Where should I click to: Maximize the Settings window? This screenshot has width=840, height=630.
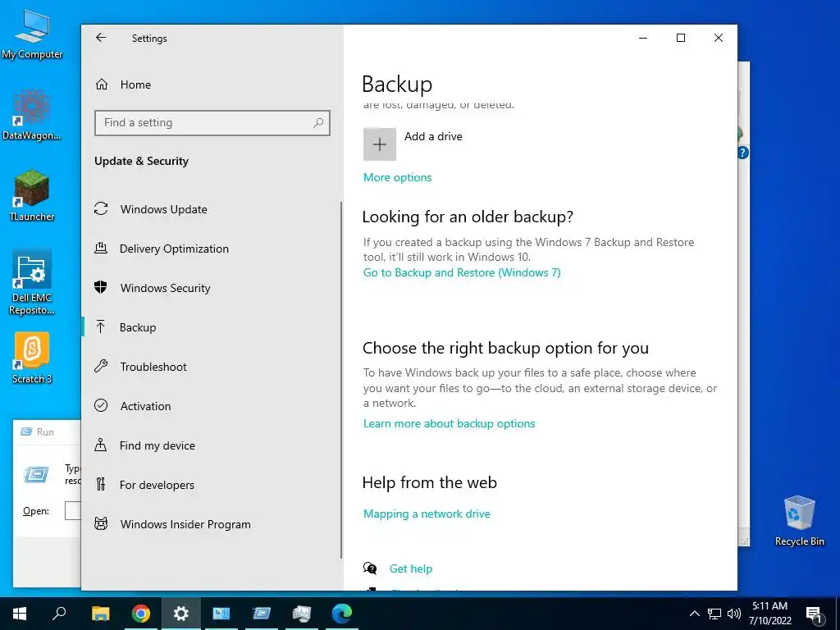[681, 38]
